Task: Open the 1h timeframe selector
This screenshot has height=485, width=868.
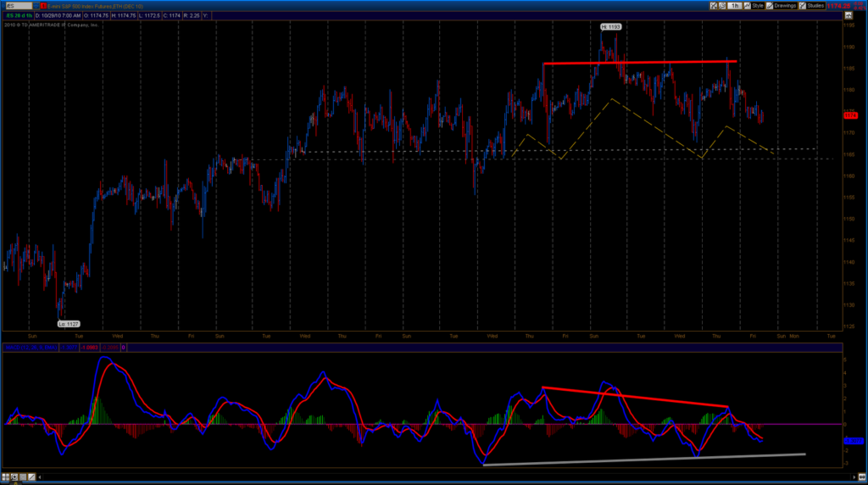Action: pyautogui.click(x=733, y=6)
